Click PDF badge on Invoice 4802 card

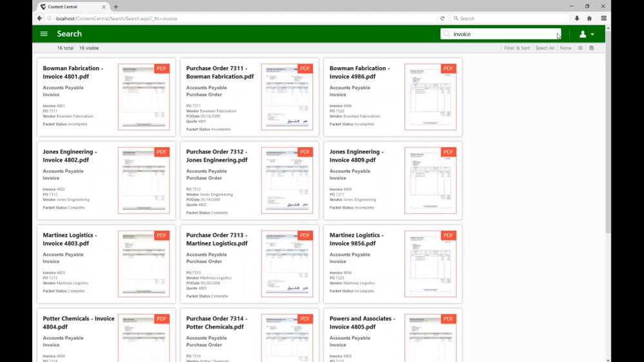click(162, 152)
